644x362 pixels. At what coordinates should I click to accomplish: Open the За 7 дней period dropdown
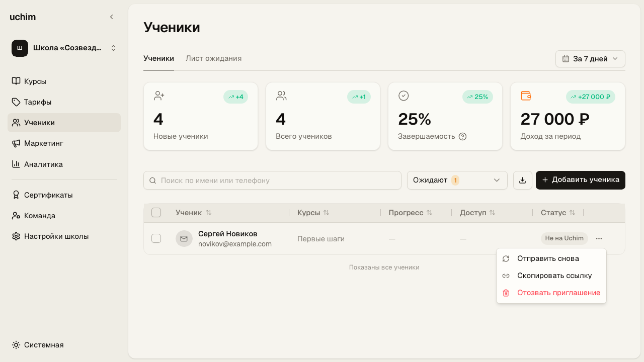590,59
